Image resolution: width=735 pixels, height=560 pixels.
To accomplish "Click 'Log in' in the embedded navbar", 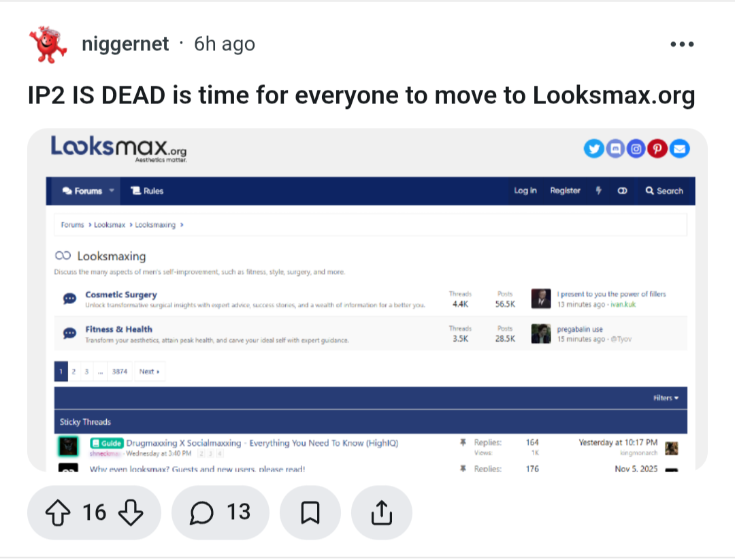I will coord(525,191).
